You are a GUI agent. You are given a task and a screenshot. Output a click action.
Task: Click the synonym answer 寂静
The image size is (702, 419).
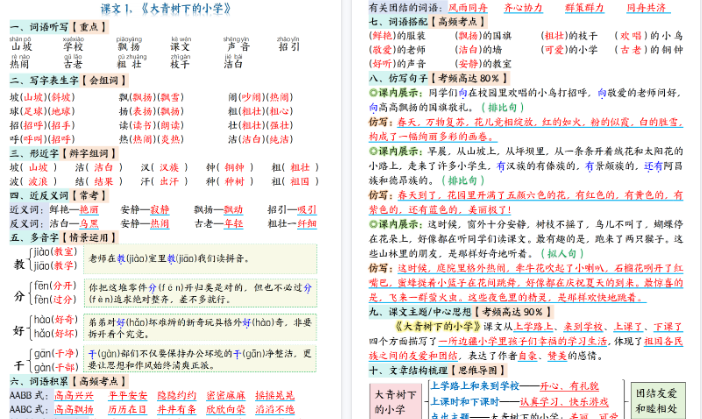pos(160,210)
